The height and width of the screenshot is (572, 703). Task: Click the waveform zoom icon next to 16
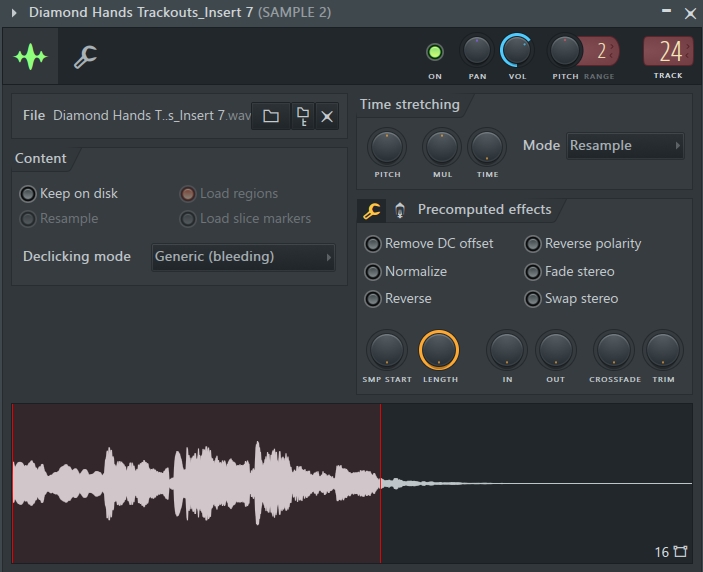(x=681, y=551)
